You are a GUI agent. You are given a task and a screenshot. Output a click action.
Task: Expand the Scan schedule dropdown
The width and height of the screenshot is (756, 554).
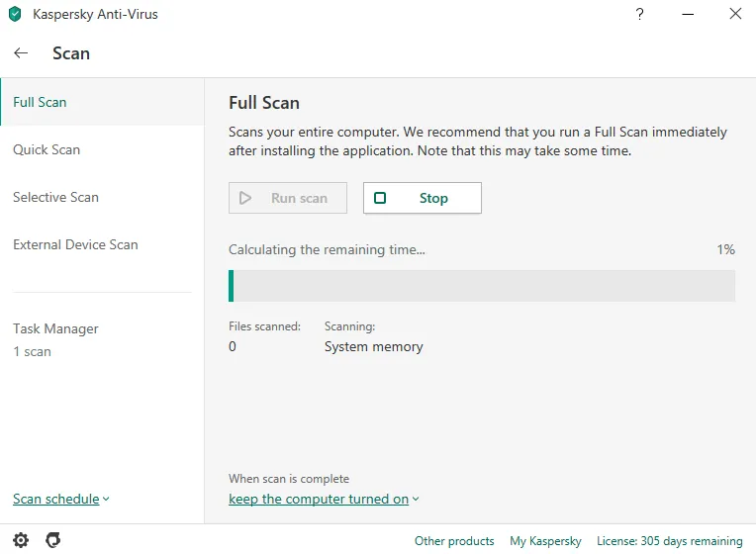(x=61, y=499)
